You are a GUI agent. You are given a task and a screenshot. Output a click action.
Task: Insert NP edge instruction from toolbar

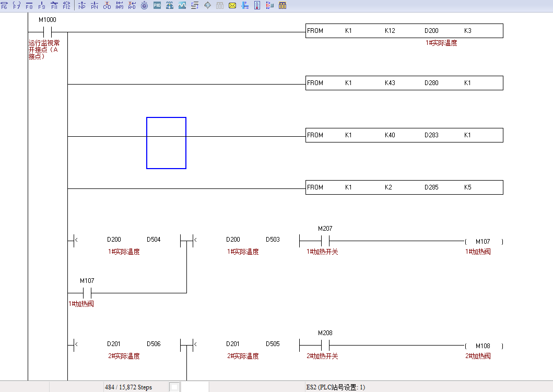click(82, 6)
